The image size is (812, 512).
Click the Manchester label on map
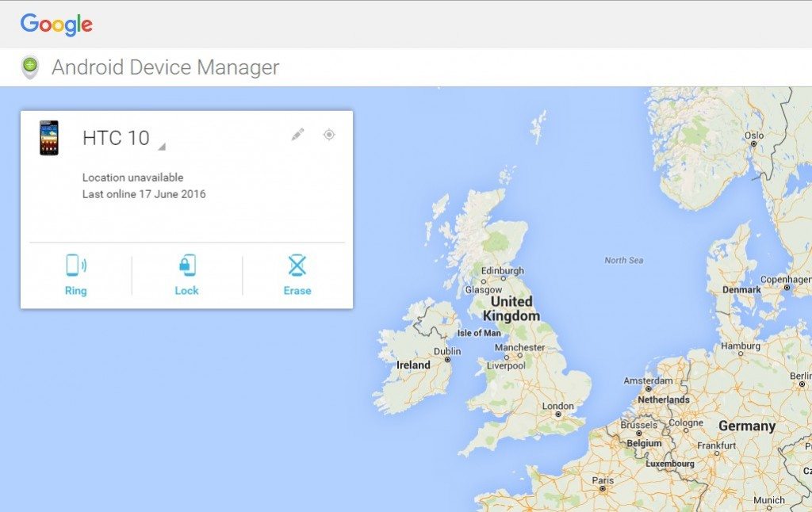click(x=519, y=347)
